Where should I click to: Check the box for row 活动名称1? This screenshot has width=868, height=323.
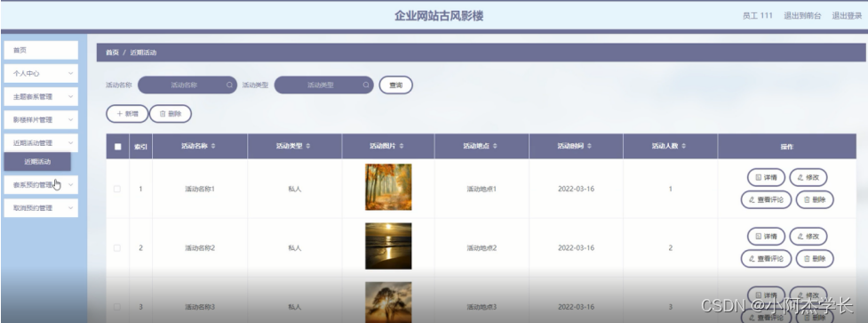coord(116,189)
